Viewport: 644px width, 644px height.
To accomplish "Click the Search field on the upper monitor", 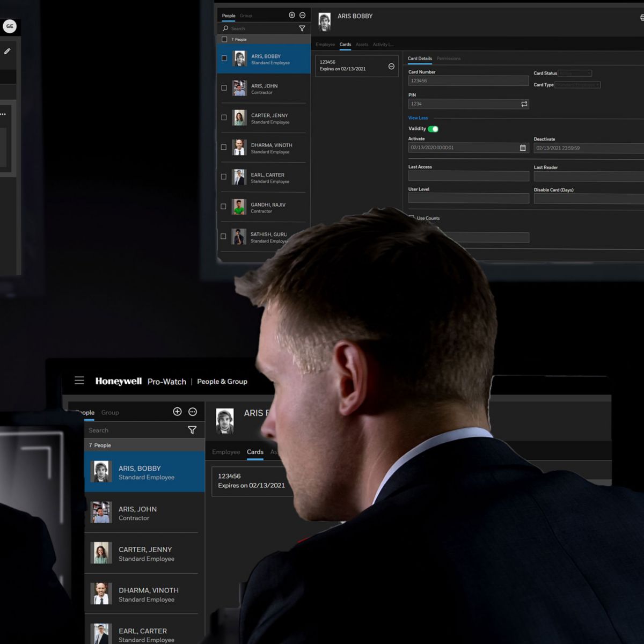I will click(263, 28).
